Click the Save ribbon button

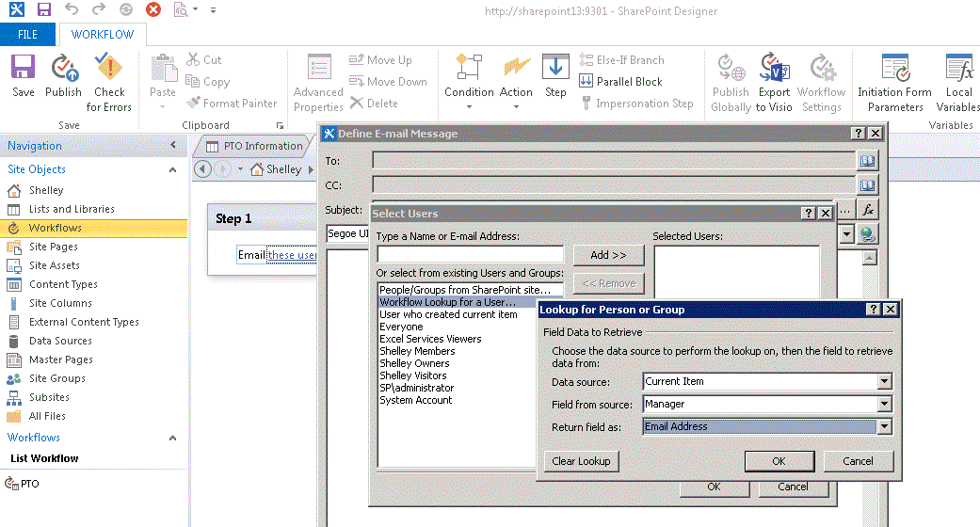24,75
